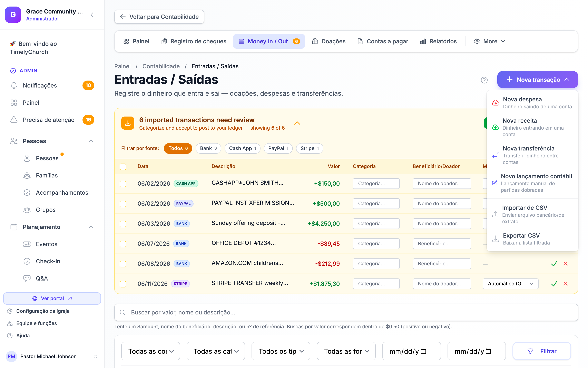Accept the STRIPE TRANSFER row with checkmark

(554, 284)
